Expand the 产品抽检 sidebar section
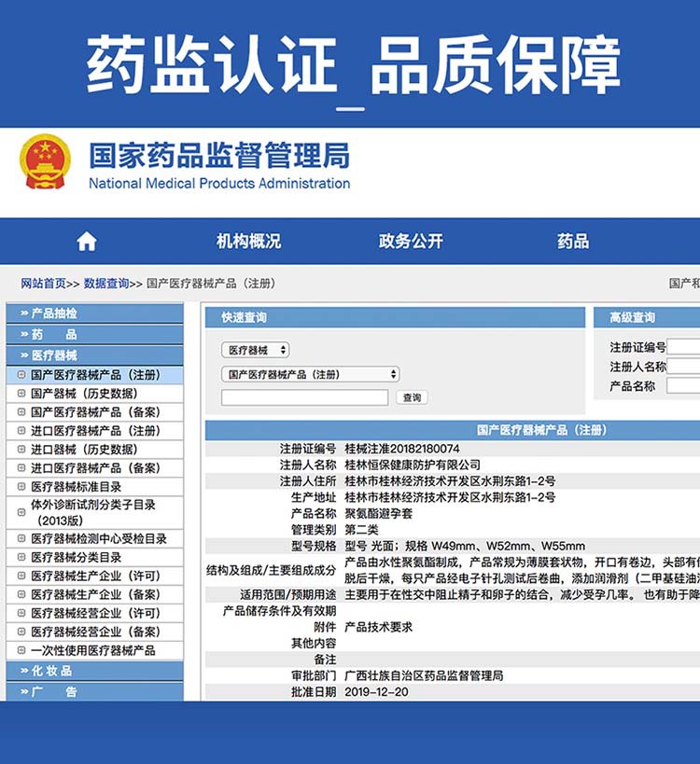Viewport: 700px width, 764px height. pyautogui.click(x=95, y=313)
